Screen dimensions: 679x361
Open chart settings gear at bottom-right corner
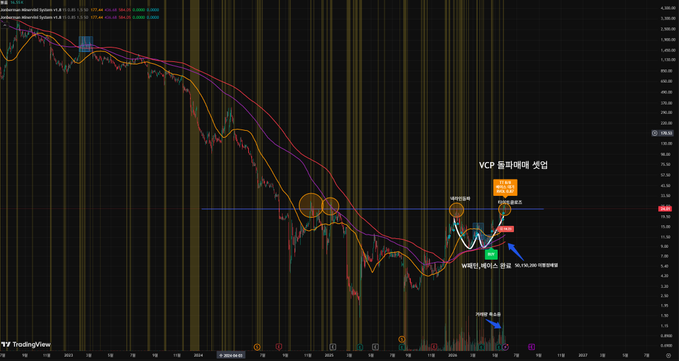pos(668,355)
